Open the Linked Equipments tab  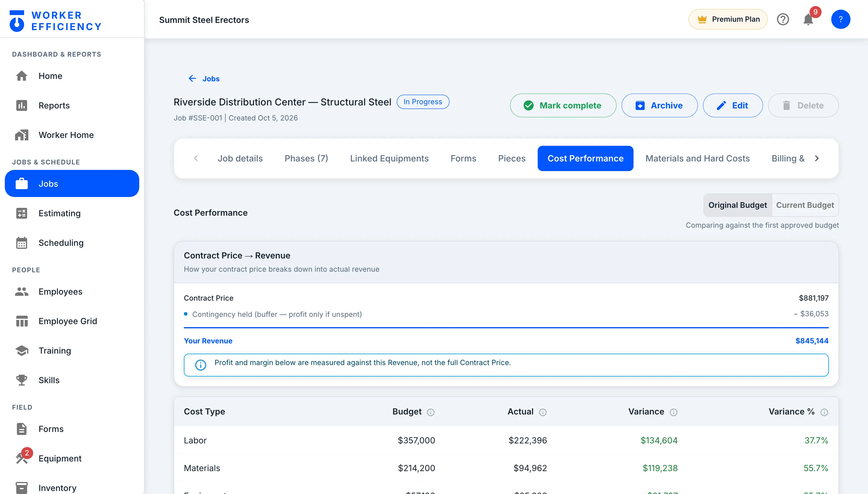pos(389,158)
